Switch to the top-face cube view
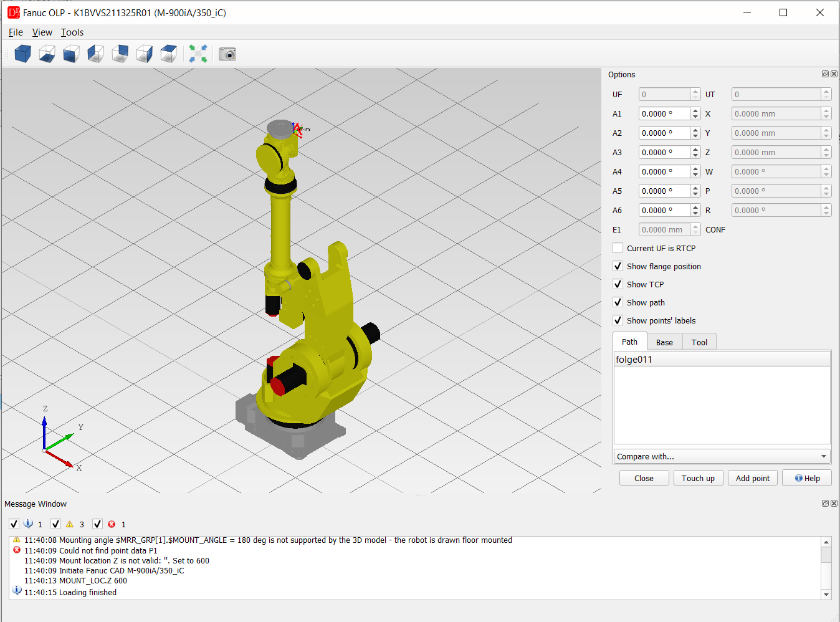The image size is (840, 622). coord(168,54)
